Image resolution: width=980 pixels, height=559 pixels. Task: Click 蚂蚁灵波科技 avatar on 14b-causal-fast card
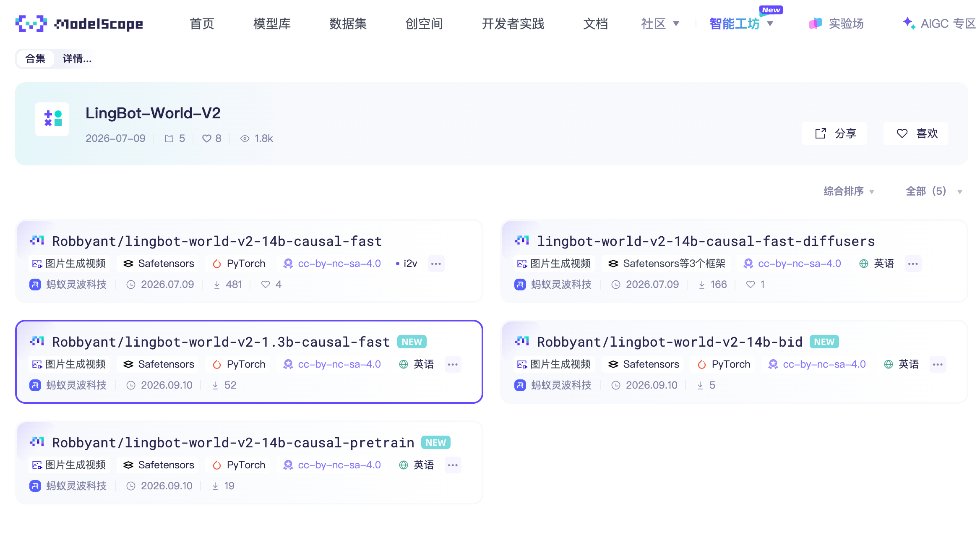(x=35, y=285)
